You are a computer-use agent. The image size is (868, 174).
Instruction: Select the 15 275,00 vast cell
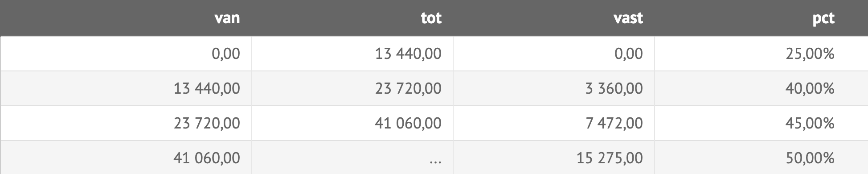pos(554,157)
